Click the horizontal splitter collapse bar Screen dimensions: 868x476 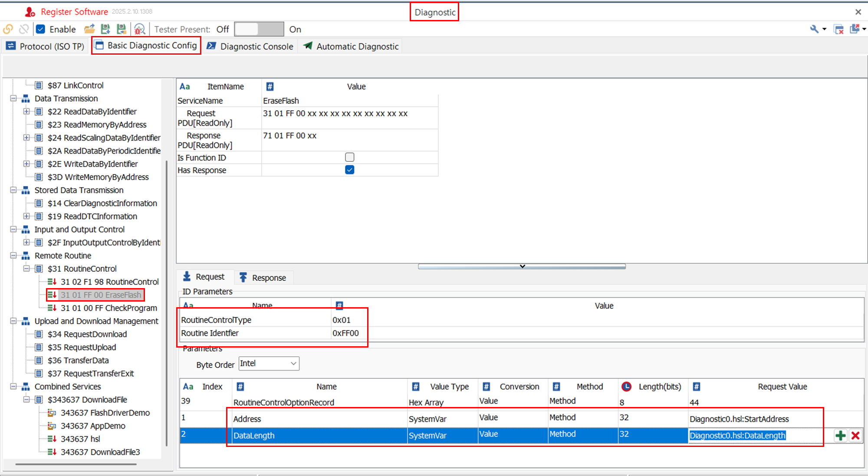[522, 266]
